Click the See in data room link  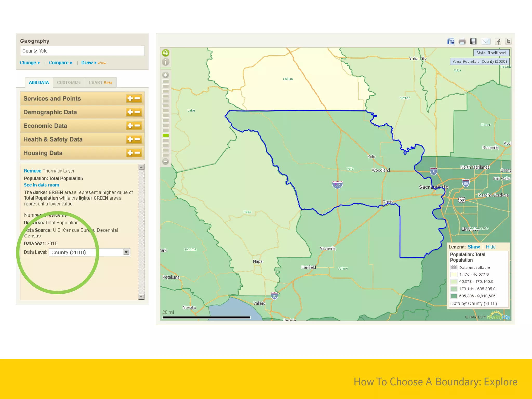tap(42, 185)
